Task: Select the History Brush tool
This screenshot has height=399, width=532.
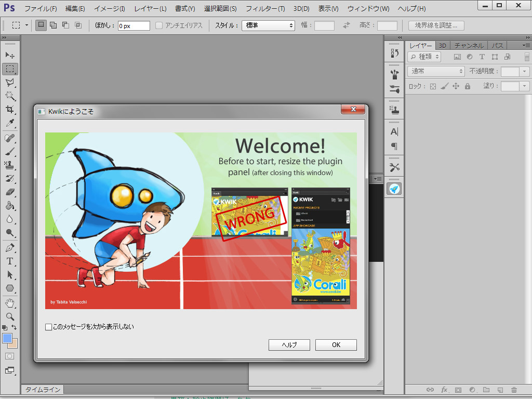Action: 10,179
